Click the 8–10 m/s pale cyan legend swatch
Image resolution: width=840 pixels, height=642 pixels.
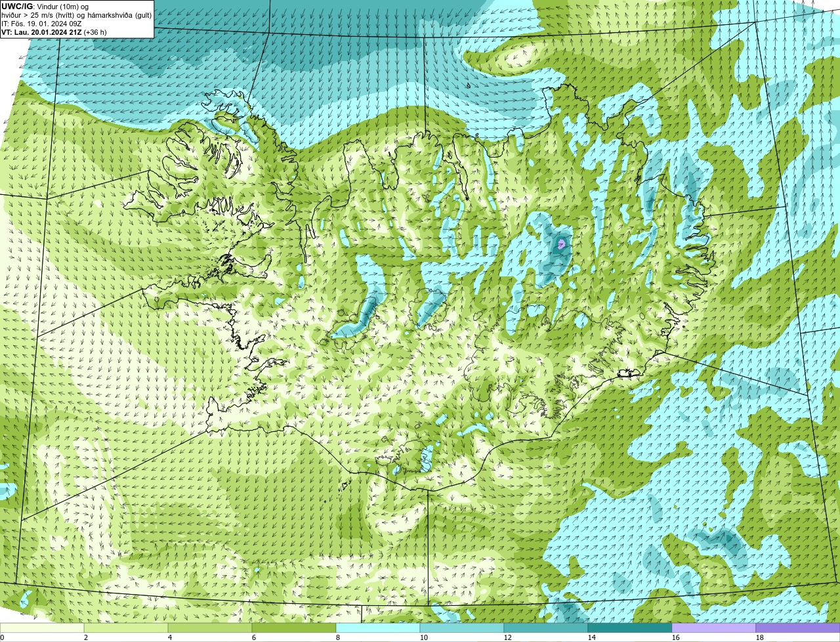378,628
